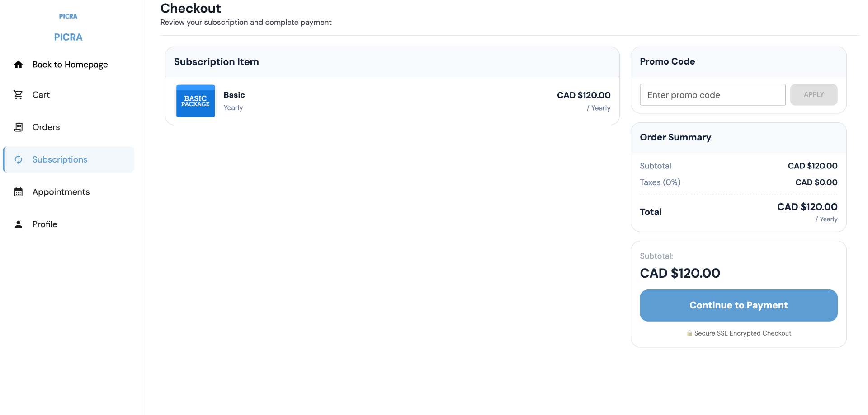Click the home icon in sidebar
This screenshot has height=415, width=868.
coord(18,65)
